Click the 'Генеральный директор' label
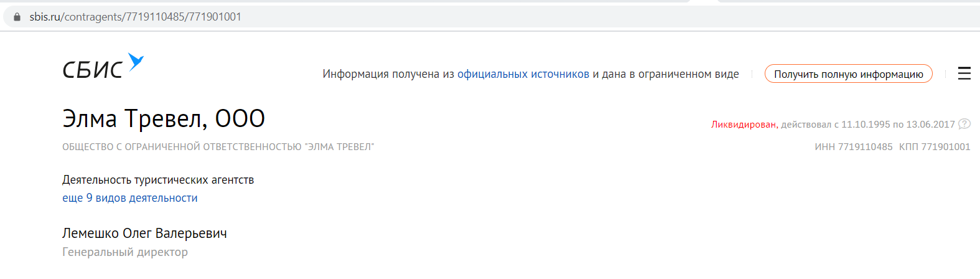This screenshot has width=980, height=279. point(125,252)
